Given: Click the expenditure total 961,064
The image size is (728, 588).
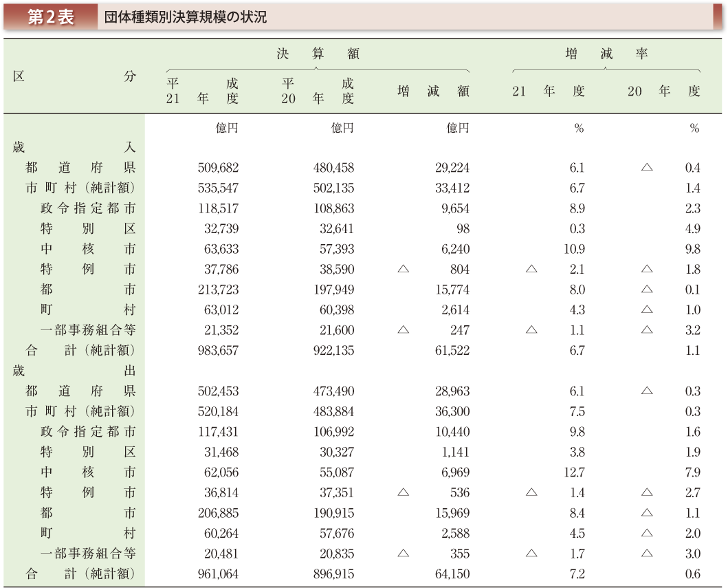Looking at the screenshot, I should coord(218,574).
